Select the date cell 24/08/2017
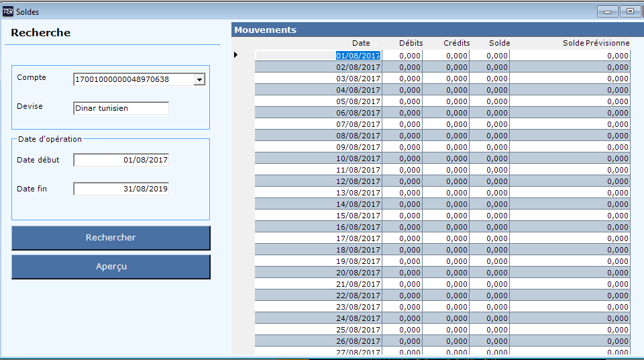Screen dimensions: 644x360 318,318
